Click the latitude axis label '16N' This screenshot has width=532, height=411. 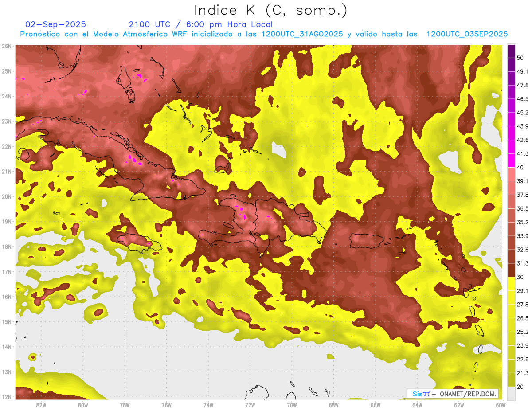(7, 297)
